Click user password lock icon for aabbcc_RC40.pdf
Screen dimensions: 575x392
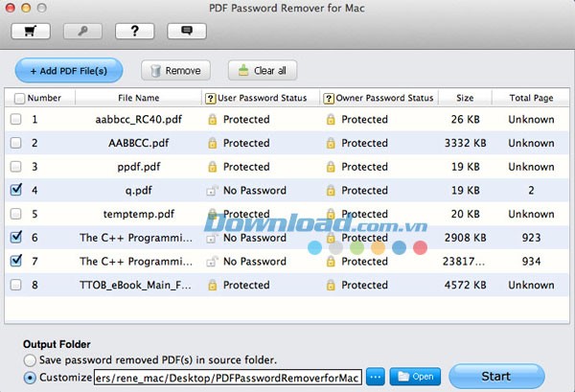tap(213, 119)
